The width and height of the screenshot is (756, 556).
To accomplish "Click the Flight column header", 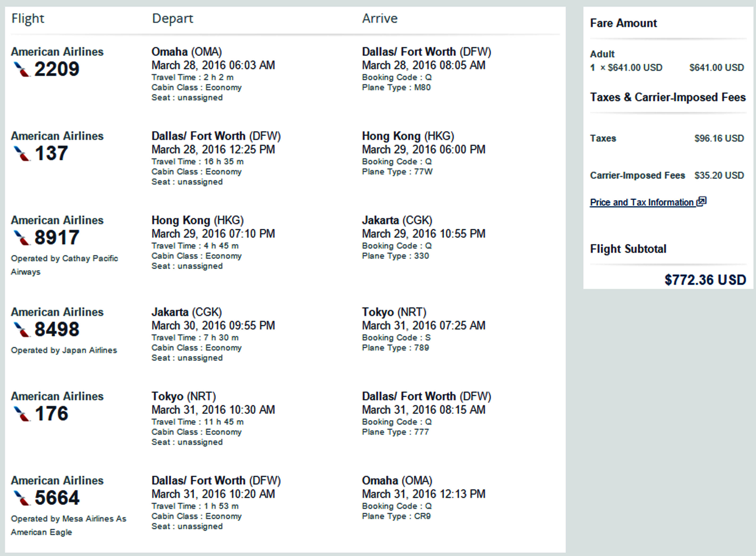I will click(x=28, y=18).
